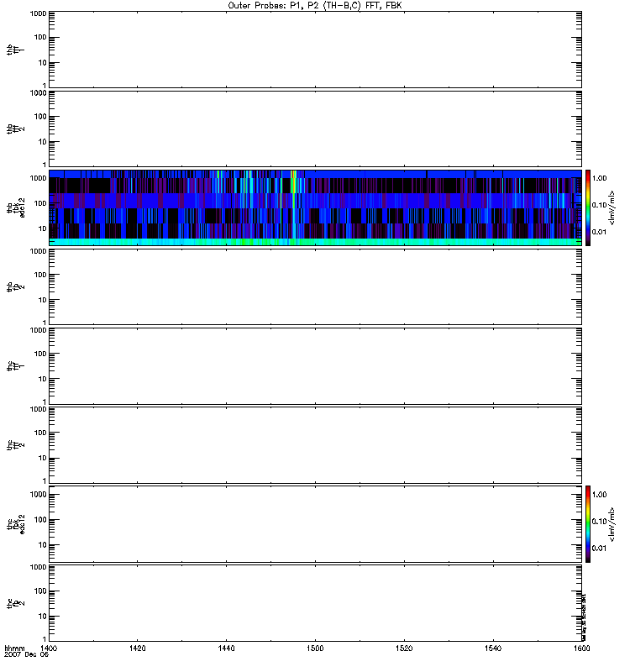Screen dimensions: 630x672
Task: Click the 'thb fff 2' panel label
Action: tap(15, 129)
